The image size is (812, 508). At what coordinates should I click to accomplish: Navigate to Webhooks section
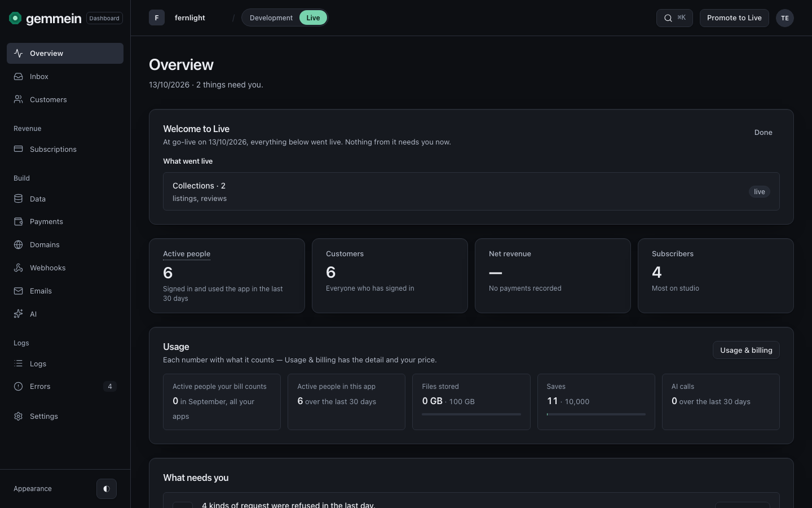tap(65, 268)
